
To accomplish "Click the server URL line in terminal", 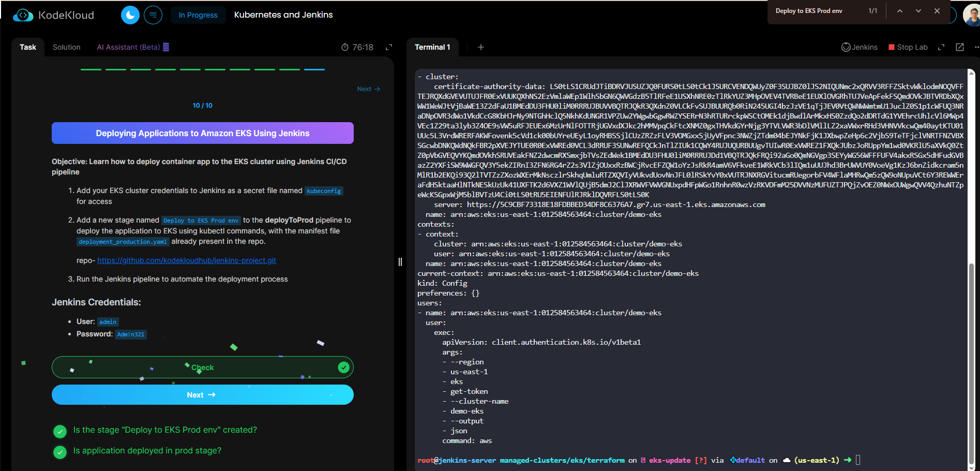I will tap(600, 205).
